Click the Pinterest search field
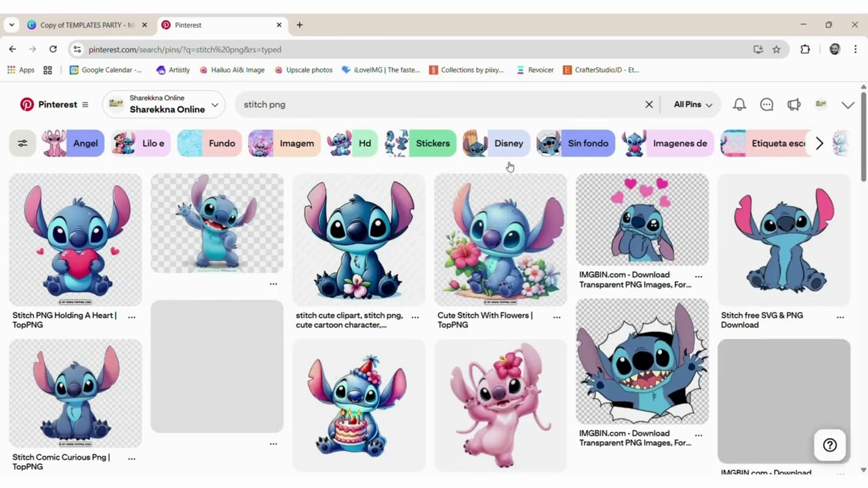Screen dimensions: 868x488 pos(441,104)
